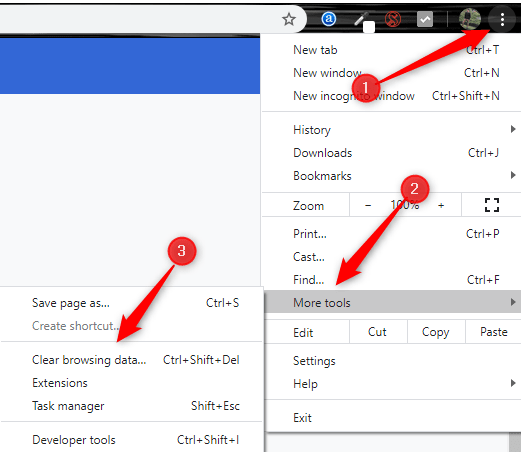Expand the Bookmarks submenu arrow

click(x=513, y=175)
